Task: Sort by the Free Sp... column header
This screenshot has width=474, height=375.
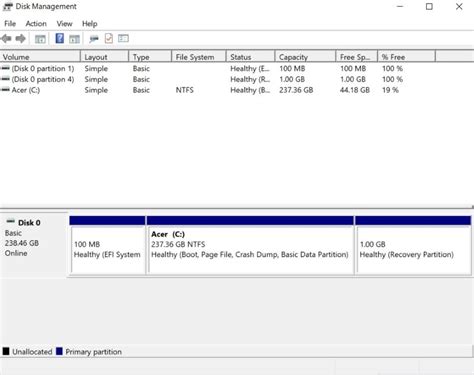Action: point(357,57)
